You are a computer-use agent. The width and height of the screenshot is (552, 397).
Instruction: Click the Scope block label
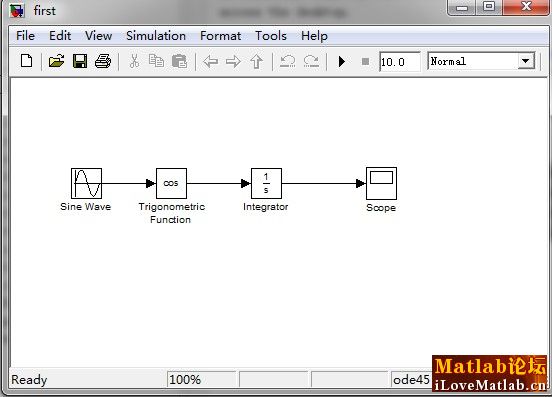(x=381, y=208)
